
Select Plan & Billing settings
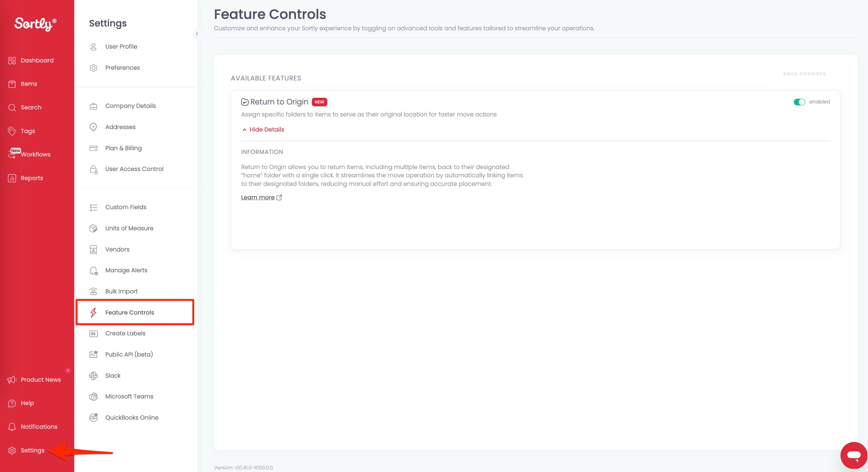123,148
